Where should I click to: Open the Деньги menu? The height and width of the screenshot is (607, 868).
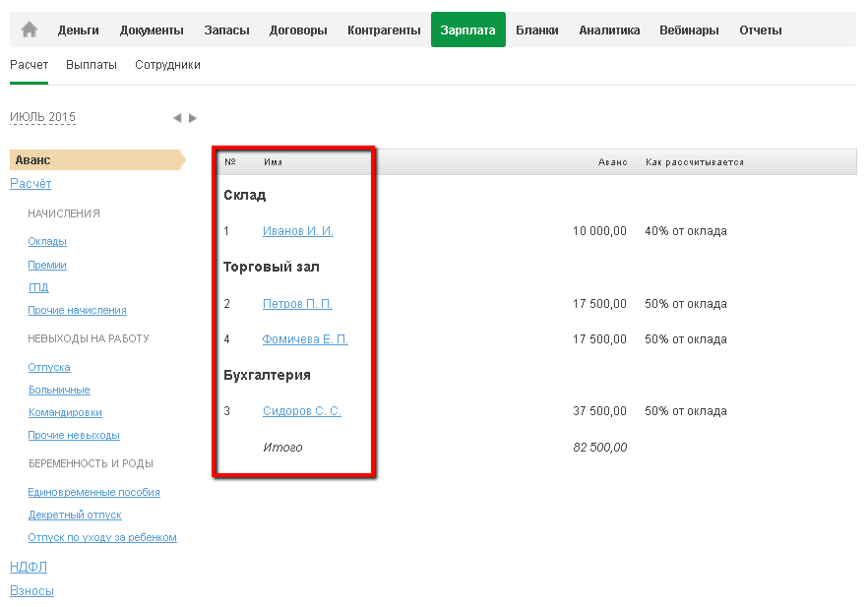(x=78, y=30)
